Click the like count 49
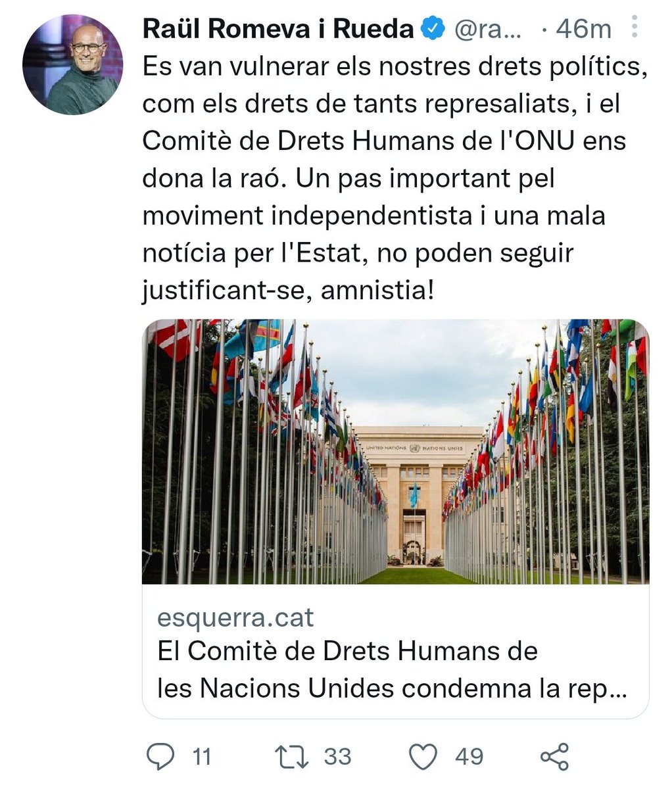Image resolution: width=672 pixels, height=789 pixels. (469, 757)
